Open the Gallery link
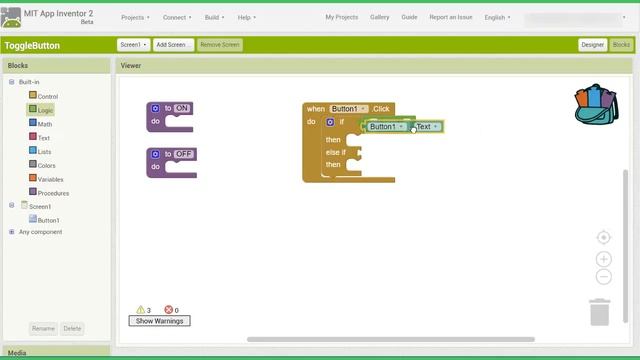 380,17
